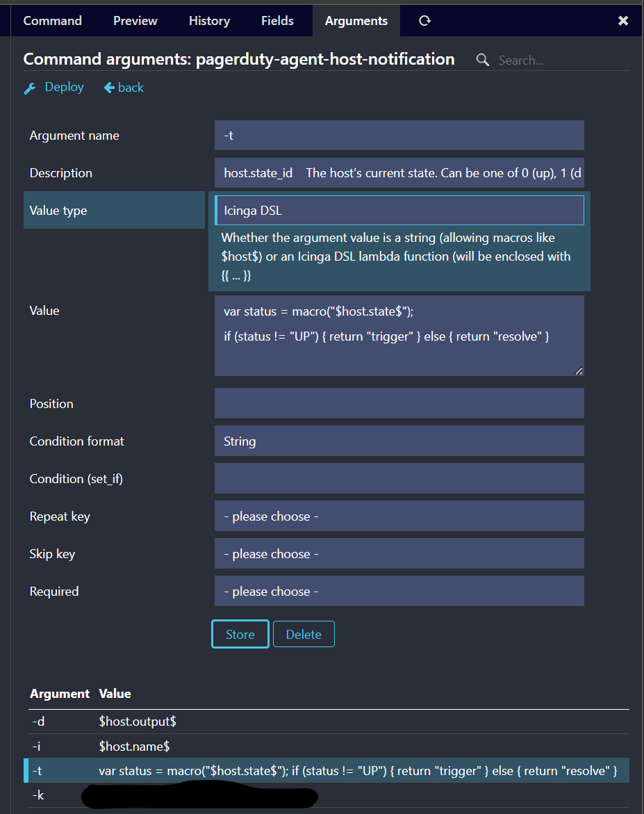Open the Required dropdown

click(x=399, y=591)
